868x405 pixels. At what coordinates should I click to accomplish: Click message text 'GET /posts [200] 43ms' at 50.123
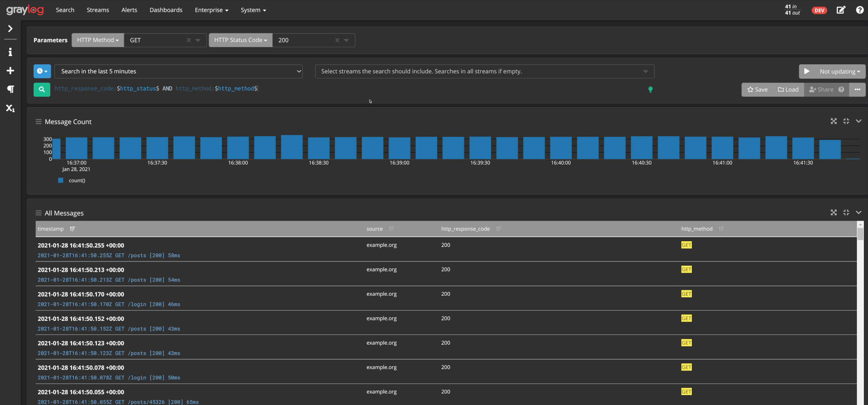(x=148, y=353)
